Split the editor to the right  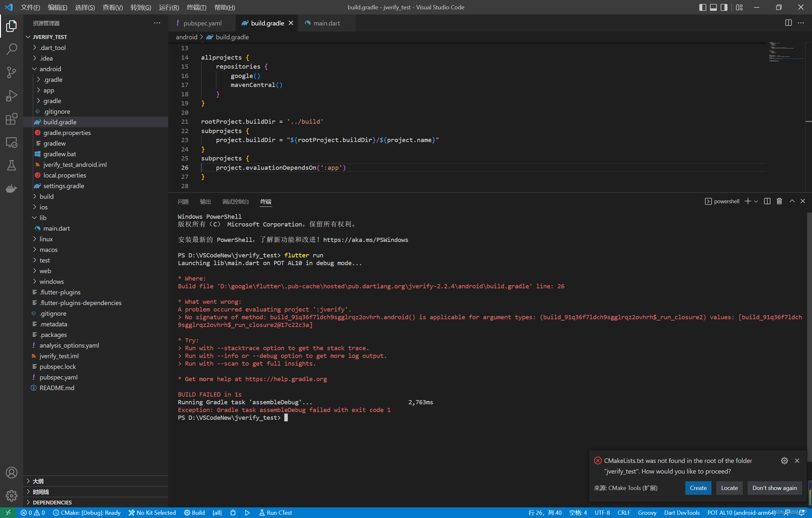[788, 23]
